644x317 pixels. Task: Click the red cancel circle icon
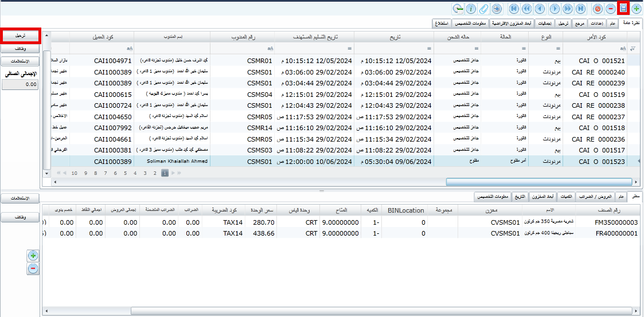tap(598, 9)
